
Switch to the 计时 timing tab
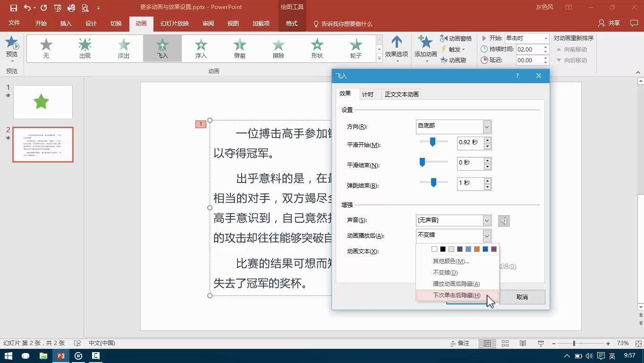pos(368,94)
